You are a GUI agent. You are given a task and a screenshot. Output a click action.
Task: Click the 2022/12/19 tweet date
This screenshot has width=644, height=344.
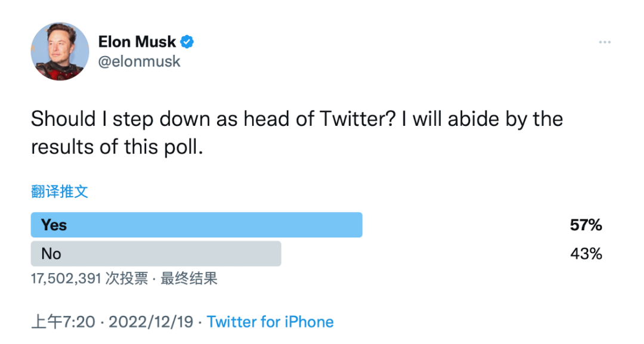150,322
